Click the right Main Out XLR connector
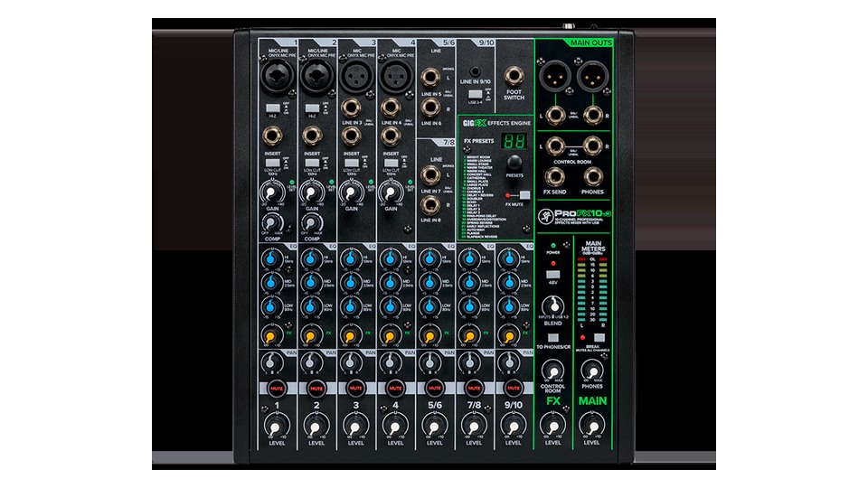Image resolution: width=868 pixels, height=488 pixels. [592, 75]
